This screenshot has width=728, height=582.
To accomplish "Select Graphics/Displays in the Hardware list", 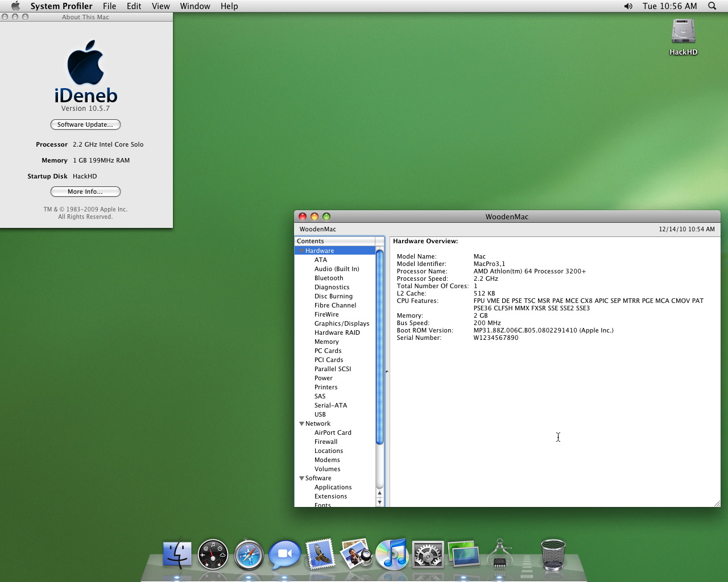I will [x=341, y=323].
